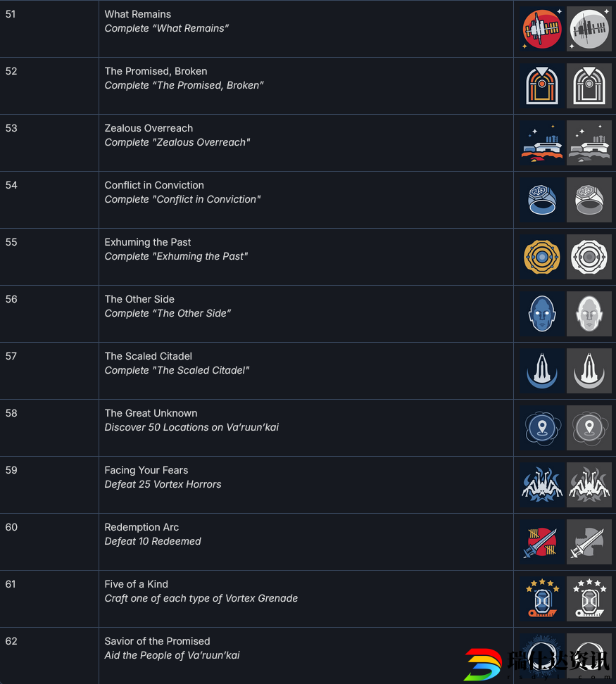The width and height of the screenshot is (616, 684).
Task: Click the grayscale The Other Side face icon
Action: (589, 314)
